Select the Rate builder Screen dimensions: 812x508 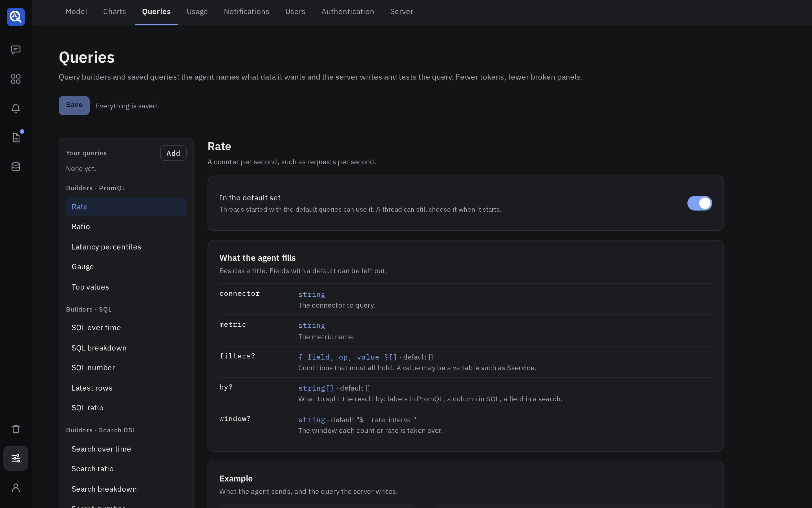(x=126, y=207)
